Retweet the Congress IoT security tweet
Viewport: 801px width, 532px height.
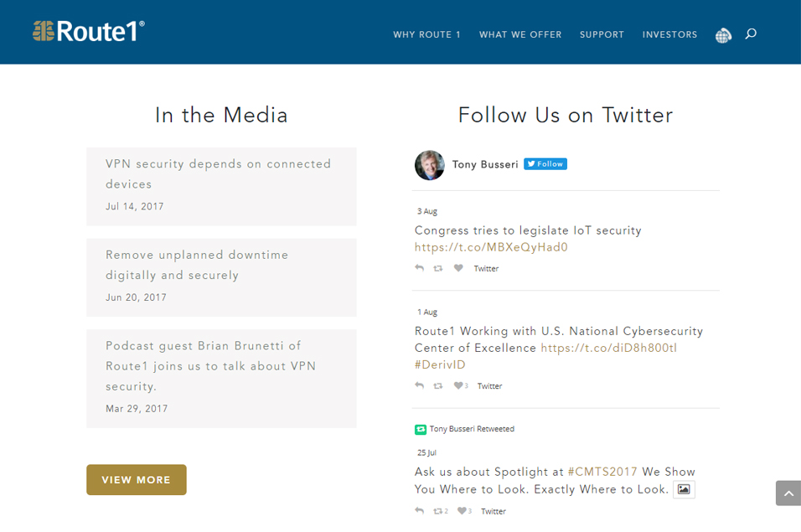(438, 268)
